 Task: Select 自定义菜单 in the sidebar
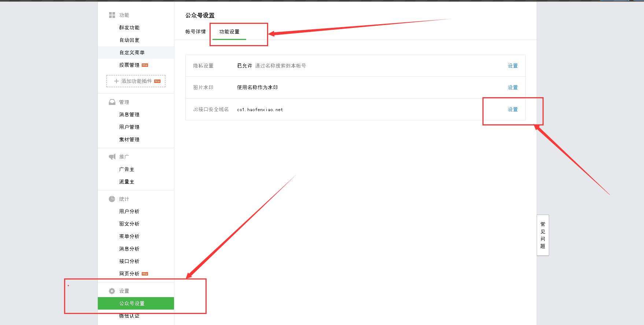click(x=136, y=52)
